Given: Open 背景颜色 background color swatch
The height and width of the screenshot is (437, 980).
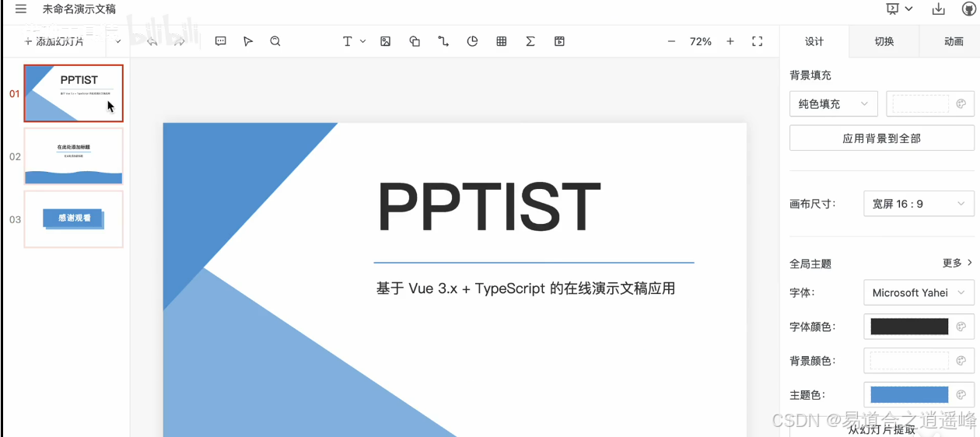Looking at the screenshot, I should point(919,361).
